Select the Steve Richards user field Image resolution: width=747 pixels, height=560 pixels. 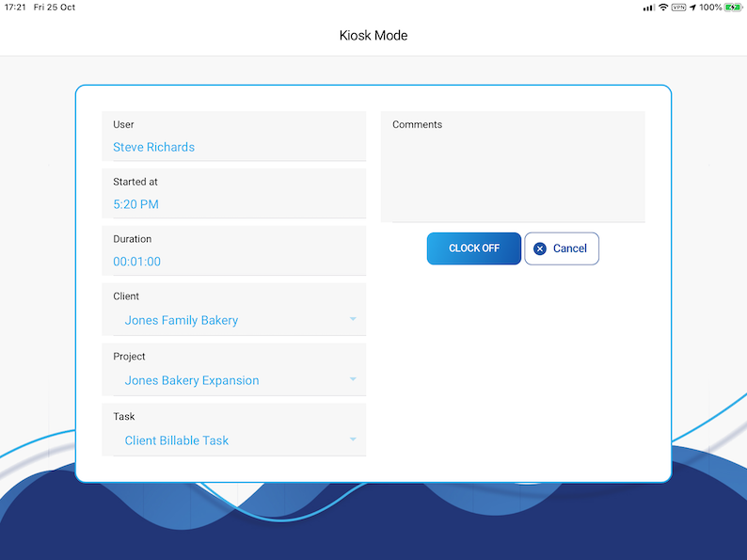click(x=154, y=147)
